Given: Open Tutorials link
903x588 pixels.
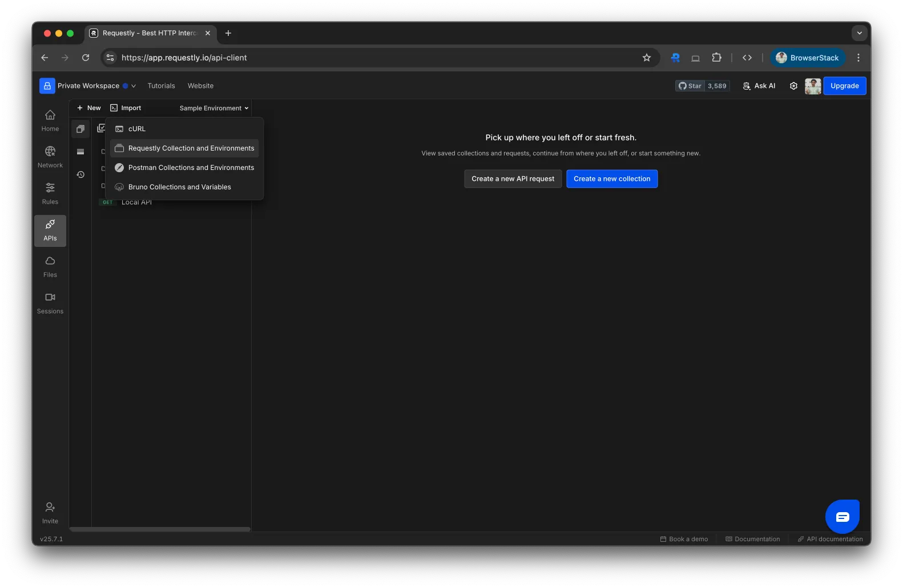Looking at the screenshot, I should pyautogui.click(x=161, y=86).
